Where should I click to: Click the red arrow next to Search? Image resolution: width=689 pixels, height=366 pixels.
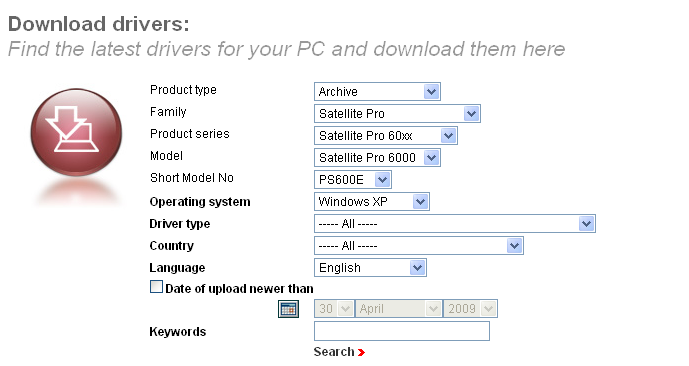pos(361,352)
